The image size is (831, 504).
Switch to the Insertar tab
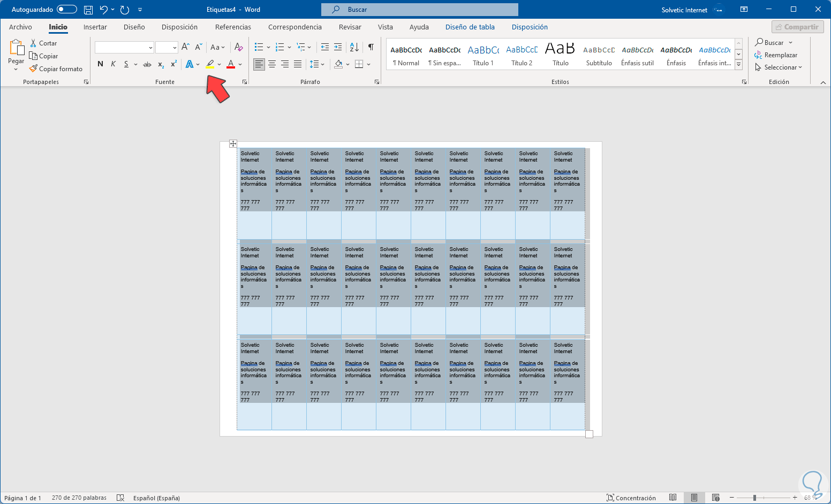tap(95, 27)
